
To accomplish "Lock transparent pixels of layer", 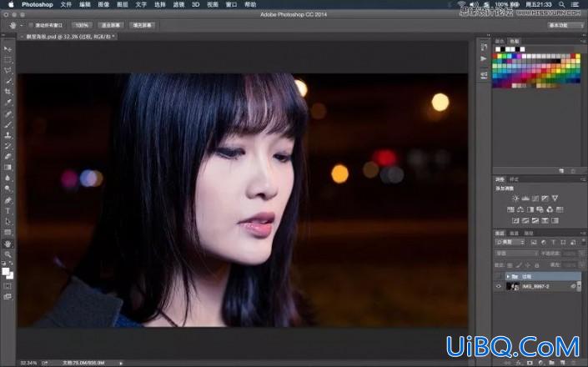I will [510, 265].
